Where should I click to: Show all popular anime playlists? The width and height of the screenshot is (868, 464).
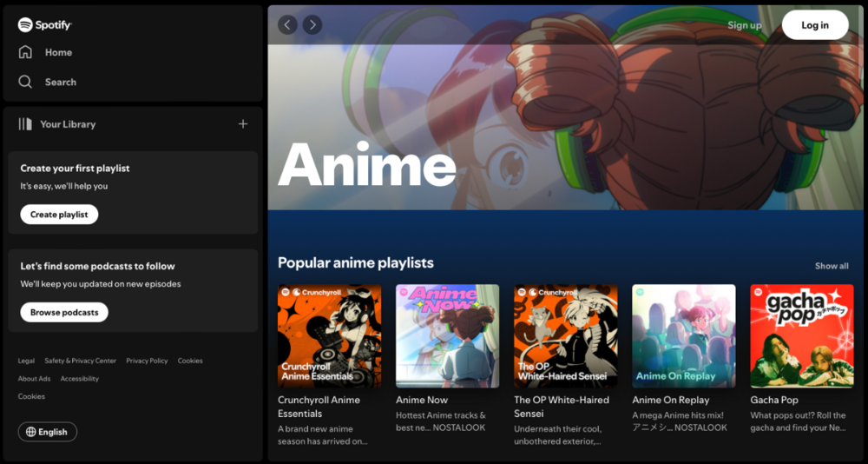point(832,266)
